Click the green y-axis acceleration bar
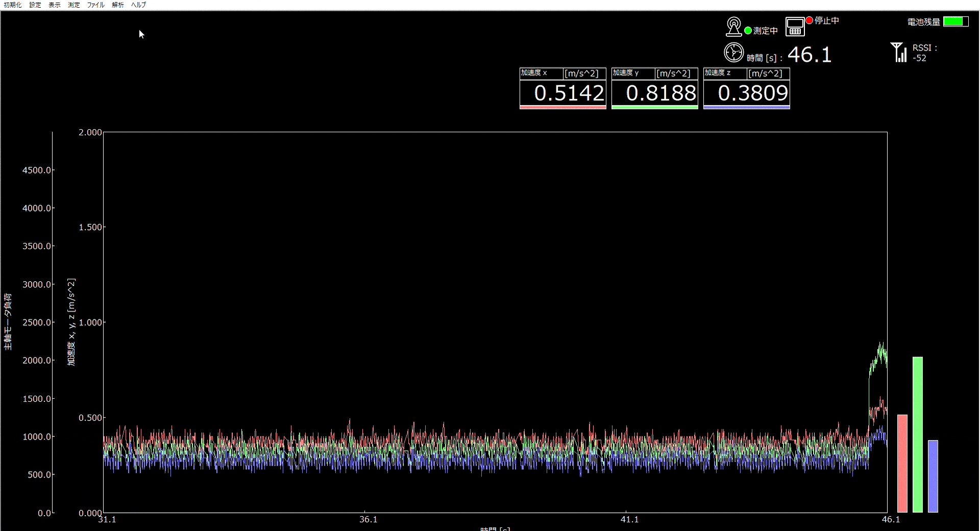Viewport: 980px width, 531px height. point(918,435)
